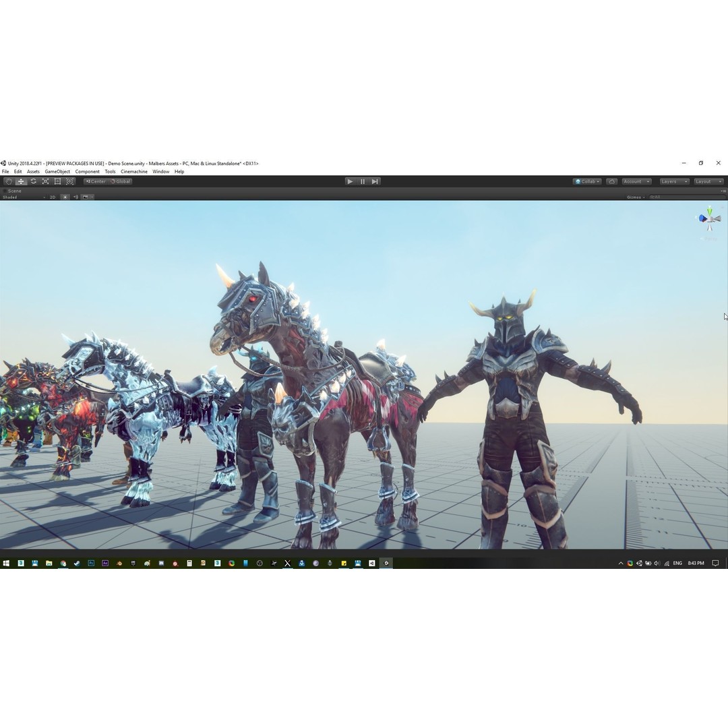Viewport: 728px width, 728px height.
Task: Open the Layers dropdown
Action: [x=674, y=181]
